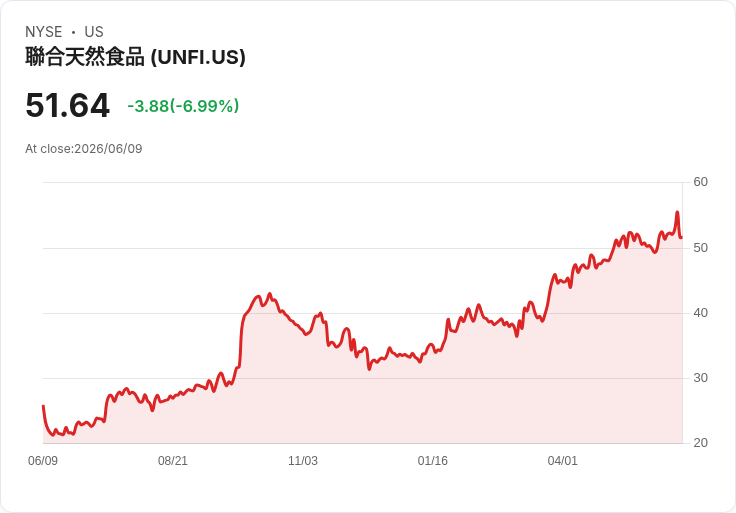
Task: Click the US market label
Action: click(x=94, y=32)
